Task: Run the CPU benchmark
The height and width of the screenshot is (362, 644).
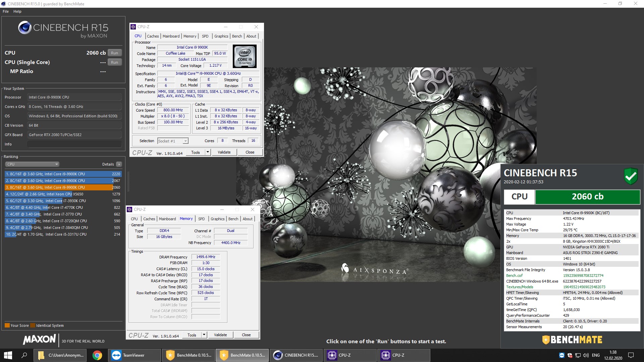Action: (x=115, y=53)
